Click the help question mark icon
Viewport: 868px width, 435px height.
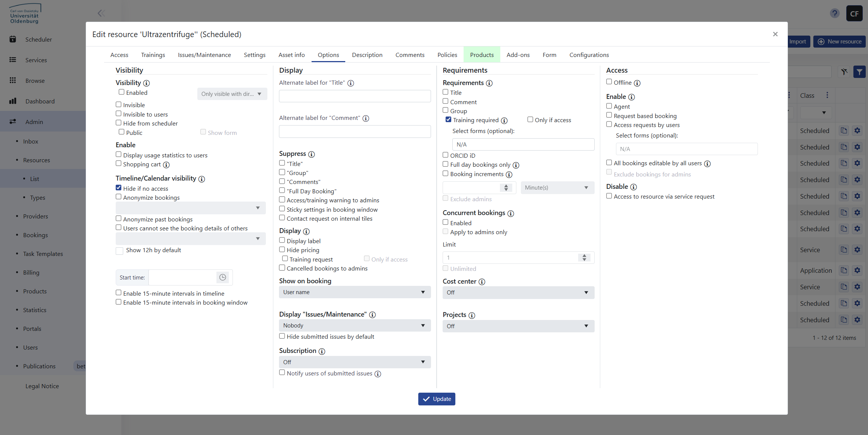[835, 13]
